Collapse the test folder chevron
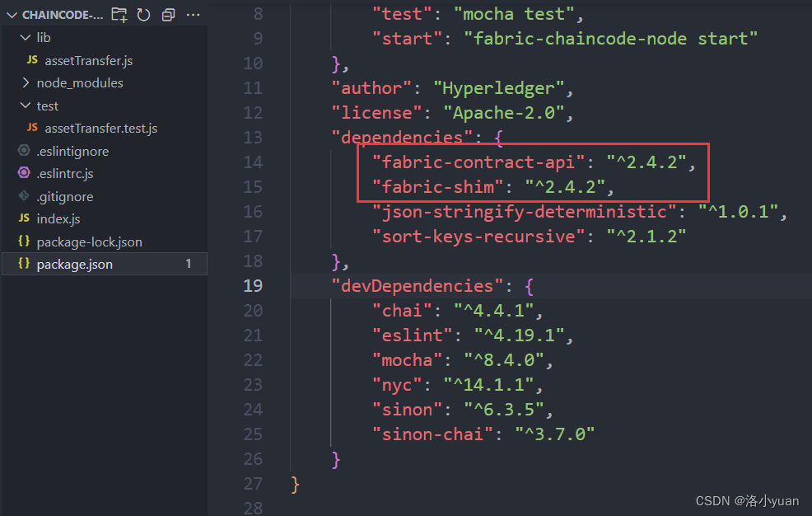812x516 pixels. 25,106
